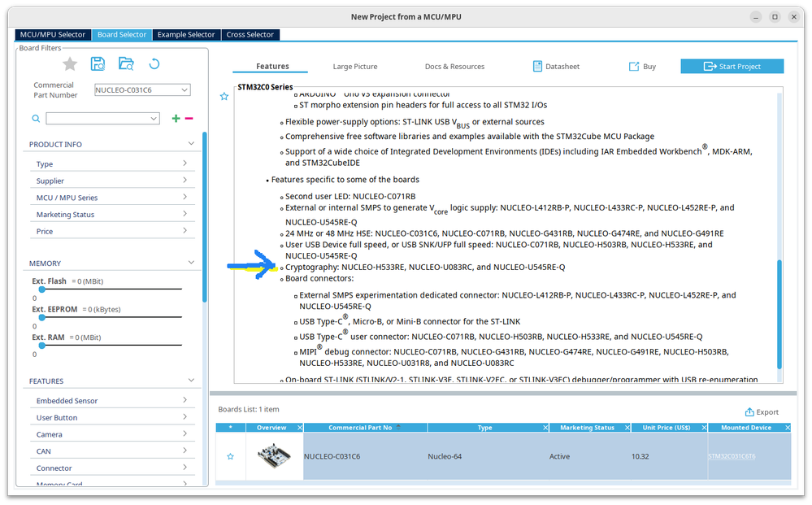Screen dimensions: 812x505
Task: Collapse the PRODUCT INFO section
Action: point(191,143)
